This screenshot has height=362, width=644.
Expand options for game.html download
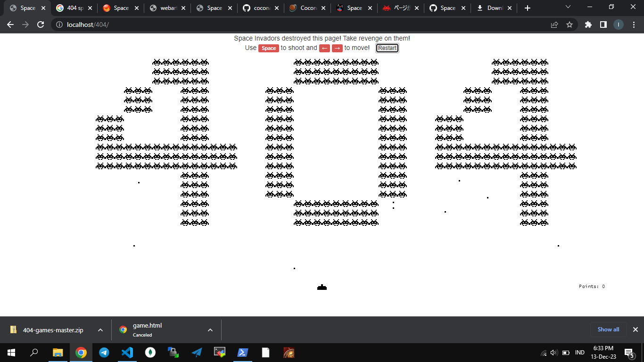(210, 330)
